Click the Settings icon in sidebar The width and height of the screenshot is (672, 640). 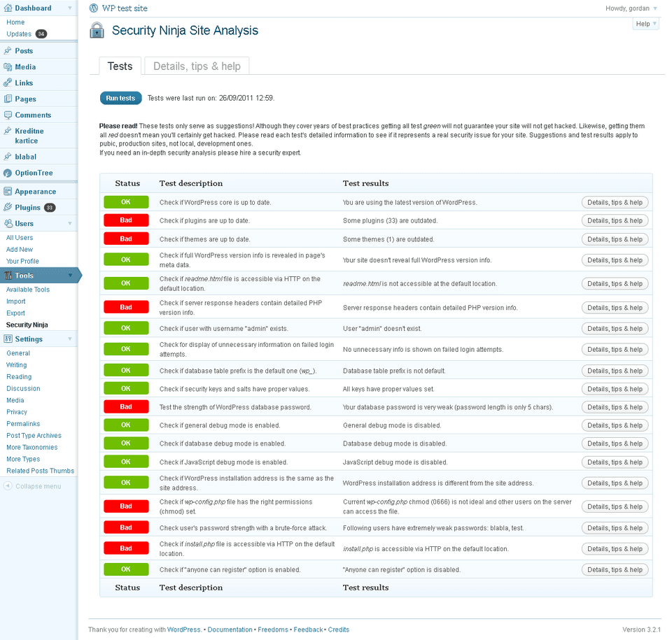click(8, 339)
